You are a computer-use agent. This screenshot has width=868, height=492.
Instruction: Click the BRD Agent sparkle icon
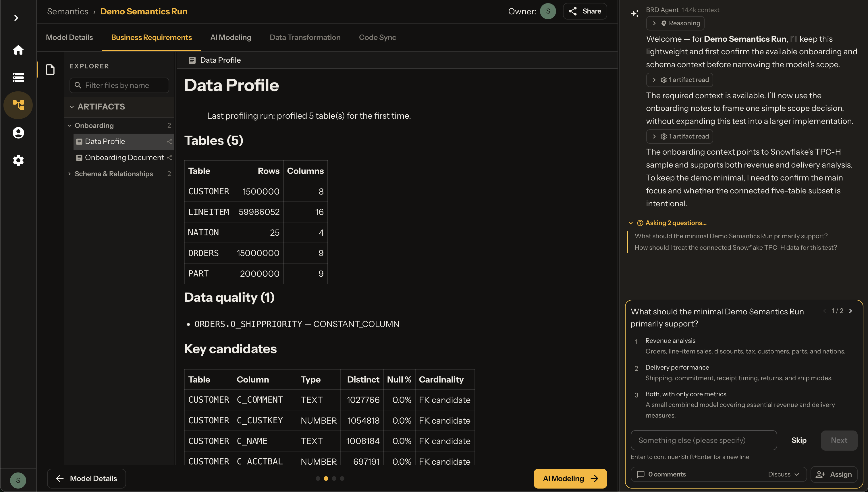tap(634, 13)
